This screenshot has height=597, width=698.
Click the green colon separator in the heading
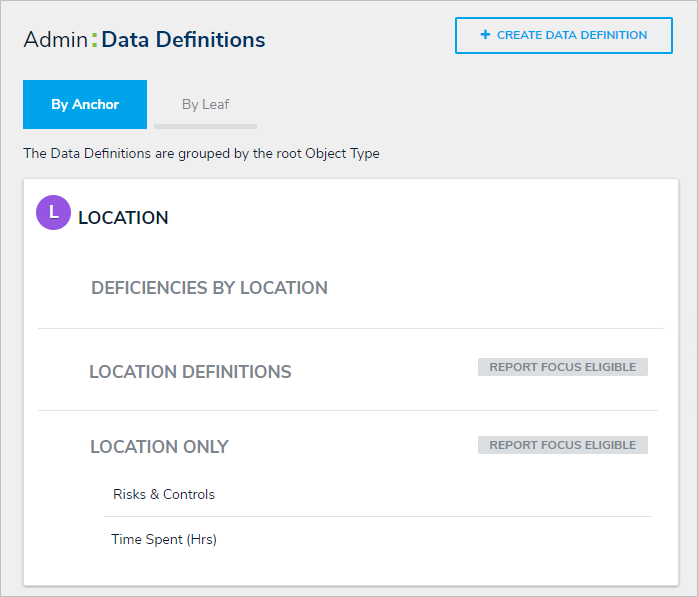click(x=95, y=40)
